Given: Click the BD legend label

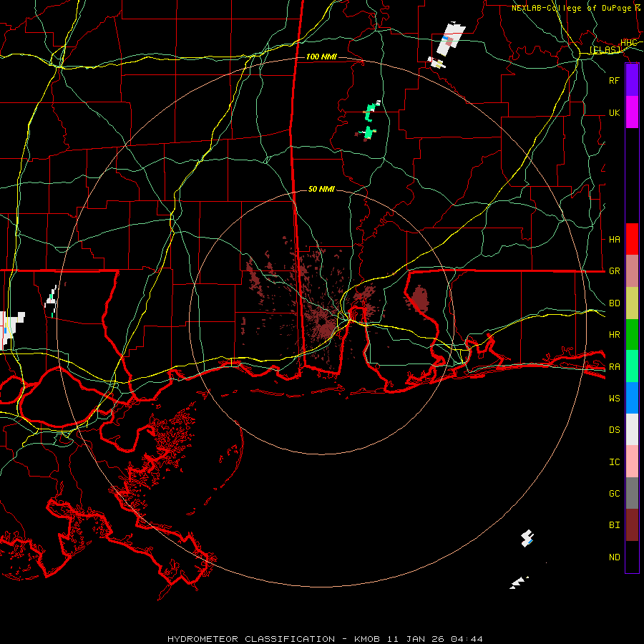Looking at the screenshot, I should tap(614, 303).
